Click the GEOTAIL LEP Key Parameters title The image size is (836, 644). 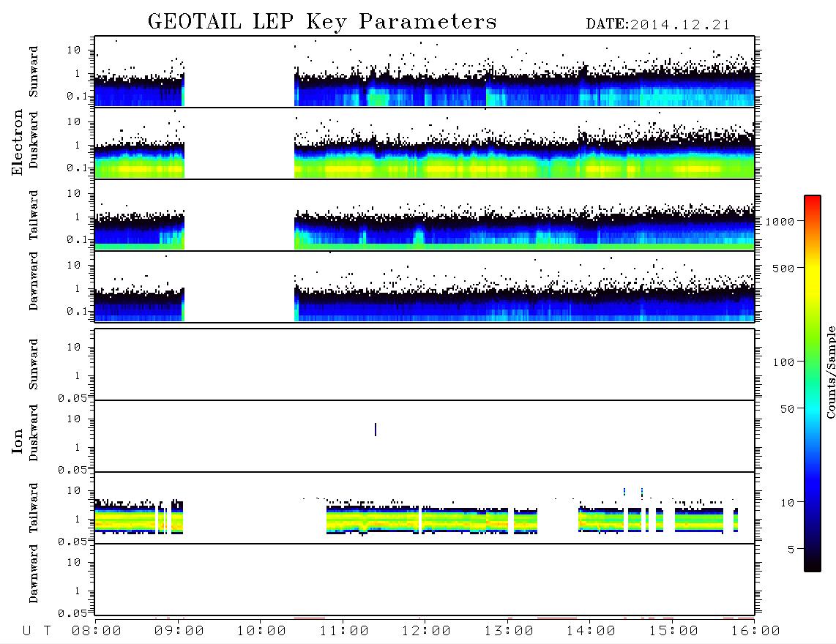click(x=322, y=23)
